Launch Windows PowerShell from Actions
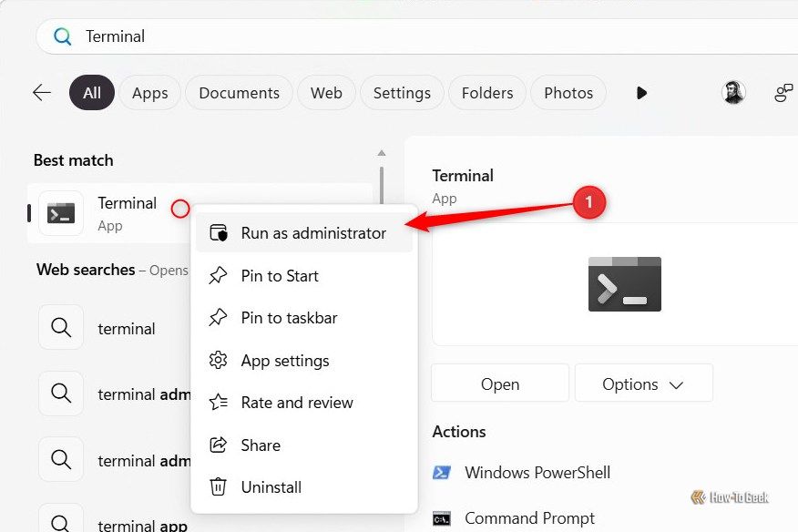 [x=537, y=473]
